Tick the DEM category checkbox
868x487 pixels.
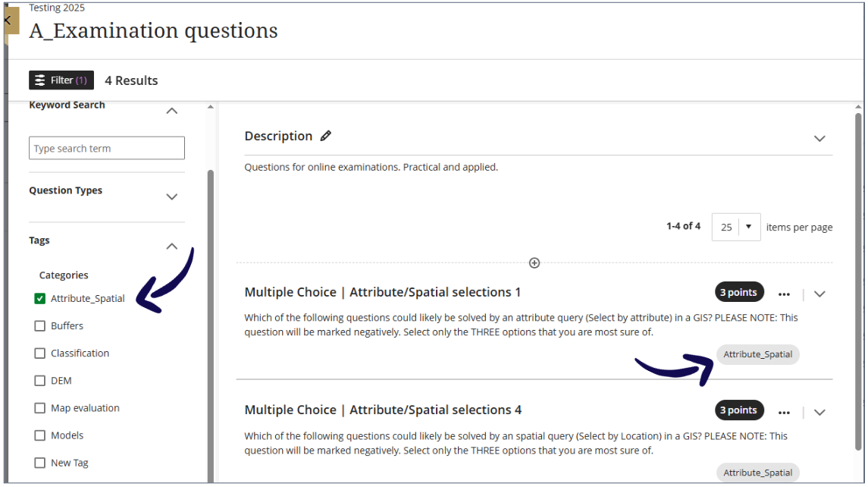click(x=40, y=380)
